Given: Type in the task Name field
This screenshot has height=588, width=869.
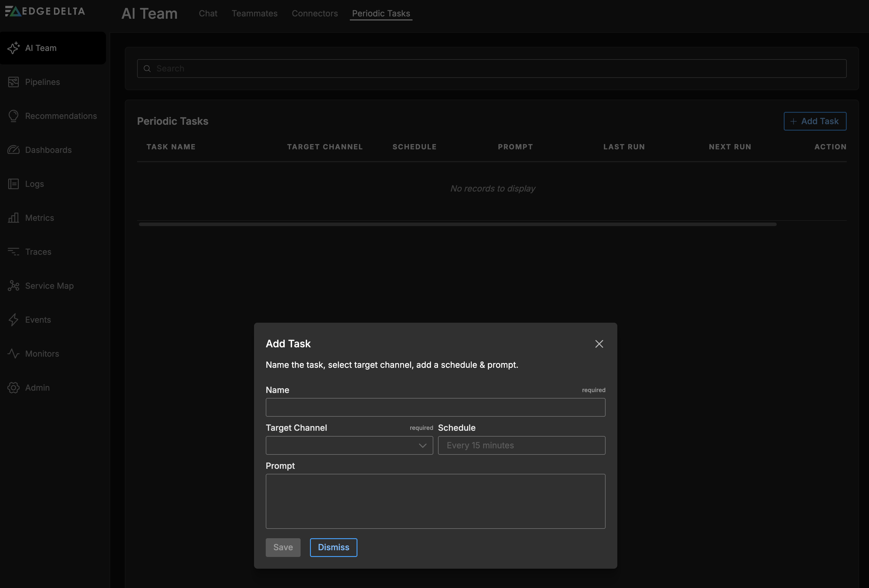Looking at the screenshot, I should coord(435,407).
